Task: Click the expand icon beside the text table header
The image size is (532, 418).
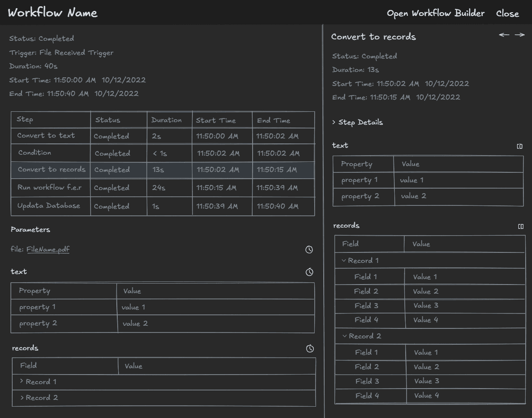Action: click(x=520, y=146)
